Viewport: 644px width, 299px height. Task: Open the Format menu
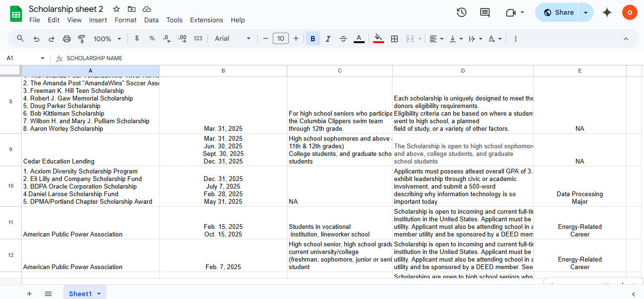pos(125,20)
